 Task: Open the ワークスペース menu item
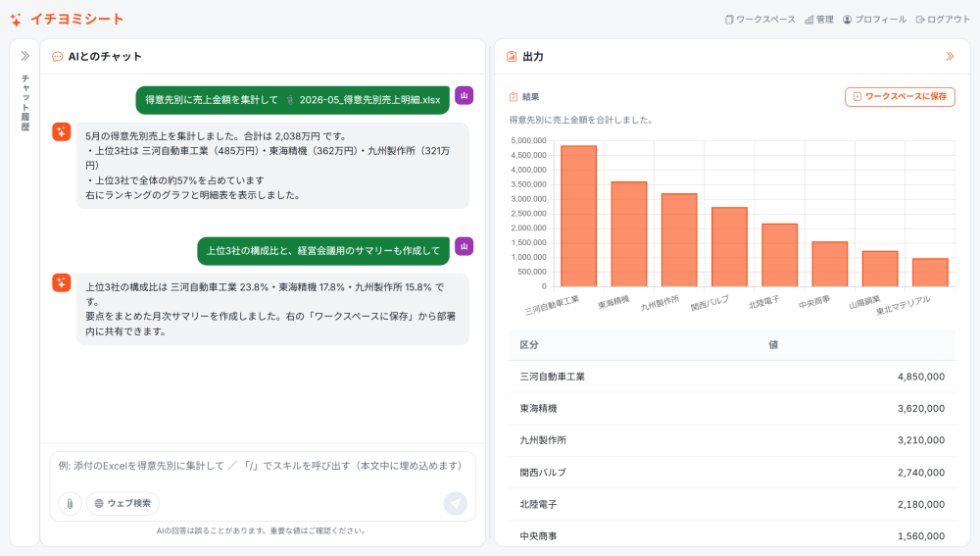pyautogui.click(x=760, y=20)
